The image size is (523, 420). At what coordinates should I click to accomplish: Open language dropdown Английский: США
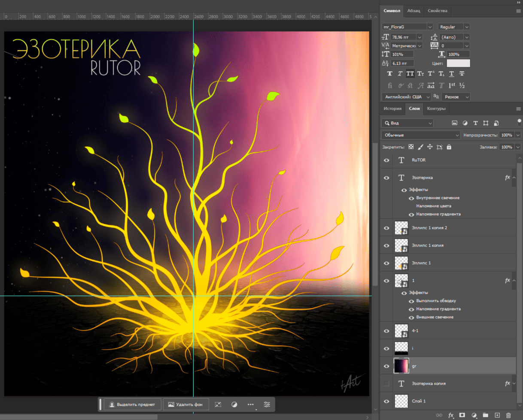pos(407,97)
